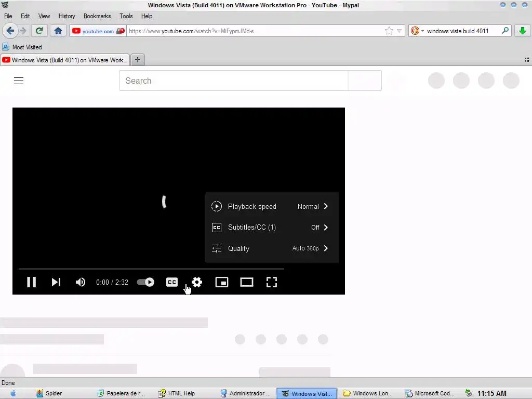532x399 pixels.
Task: Open the search engine selector dropdown
Action: point(417,31)
